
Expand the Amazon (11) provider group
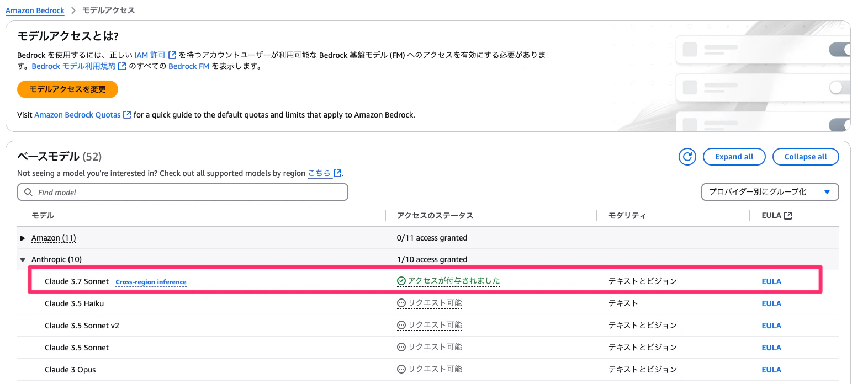coord(23,238)
